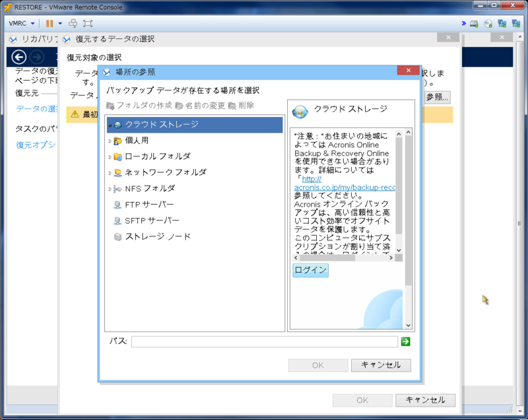The height and width of the screenshot is (420, 528).
Task: Open the acronis.co.jp backup link
Action: 344,188
